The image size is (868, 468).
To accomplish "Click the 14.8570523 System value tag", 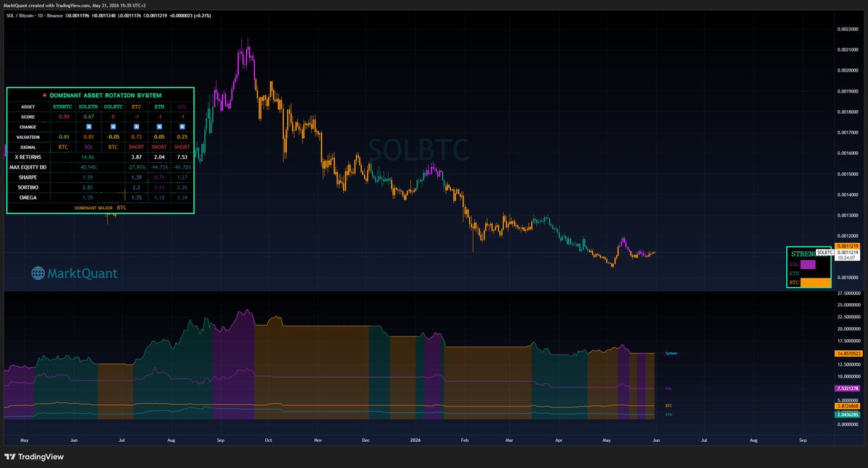I will [x=848, y=354].
